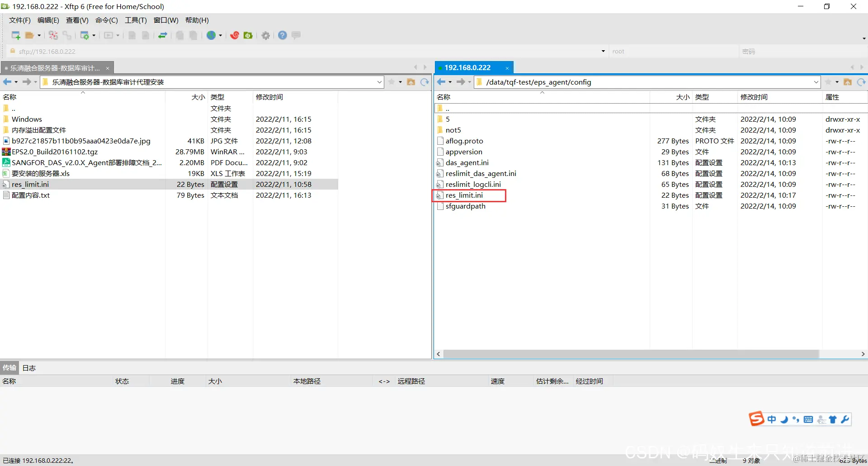The height and width of the screenshot is (466, 868).
Task: Open the Sogou soft keyboard icon
Action: click(x=808, y=419)
